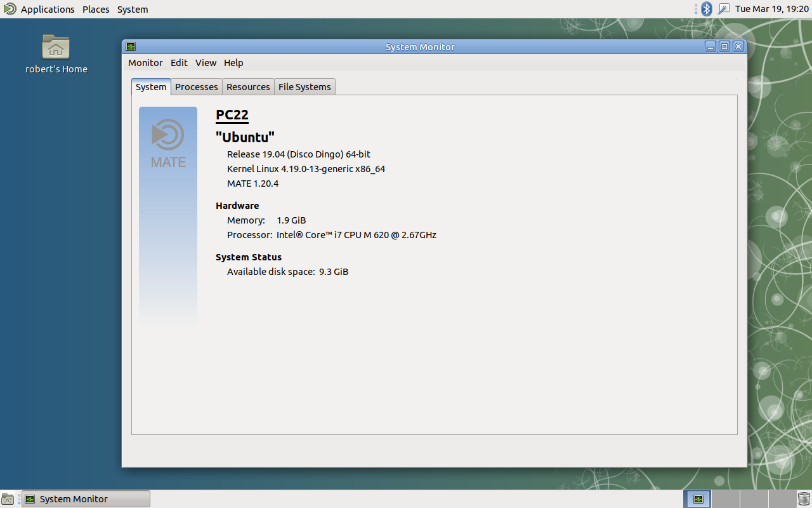This screenshot has width=812, height=508.
Task: Open the MATE main menu logo icon
Action: coord(10,9)
